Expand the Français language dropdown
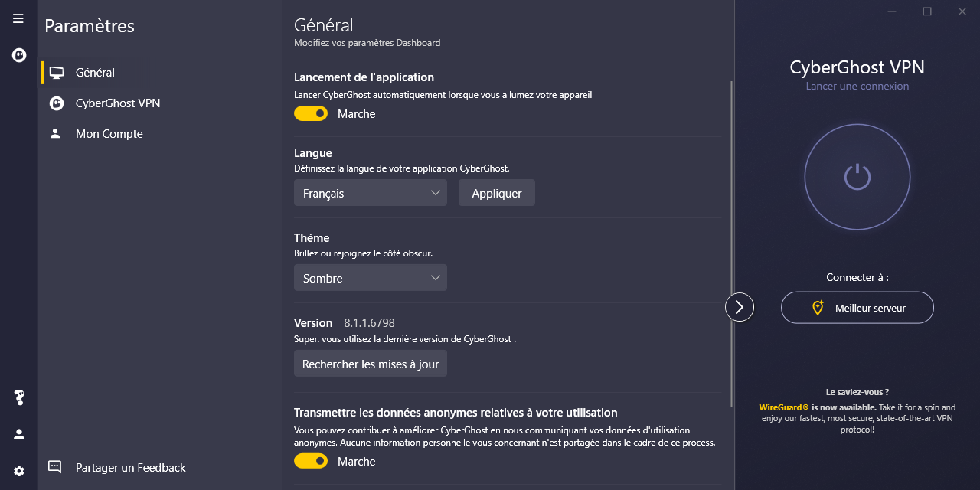Screen dimensions: 980x490 point(371,193)
